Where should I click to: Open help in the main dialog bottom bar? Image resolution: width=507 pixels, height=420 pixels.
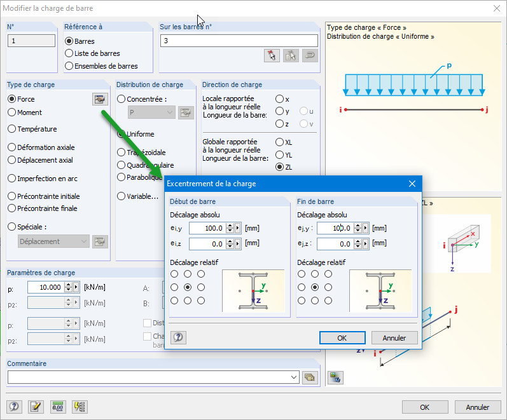[x=14, y=407]
